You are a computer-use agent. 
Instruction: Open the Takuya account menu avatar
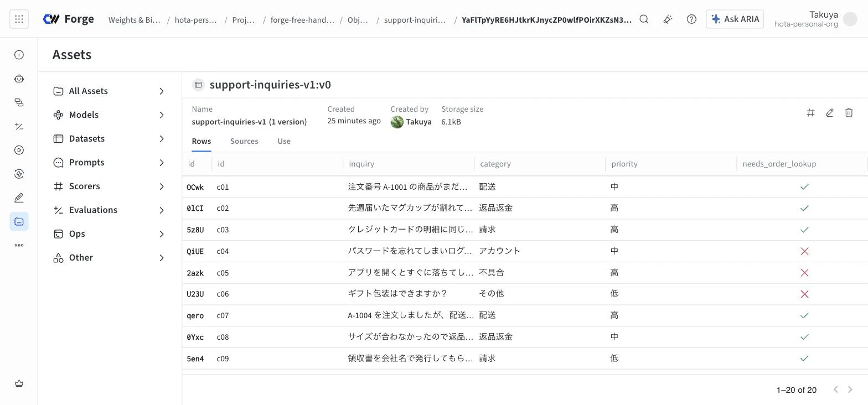click(x=850, y=19)
